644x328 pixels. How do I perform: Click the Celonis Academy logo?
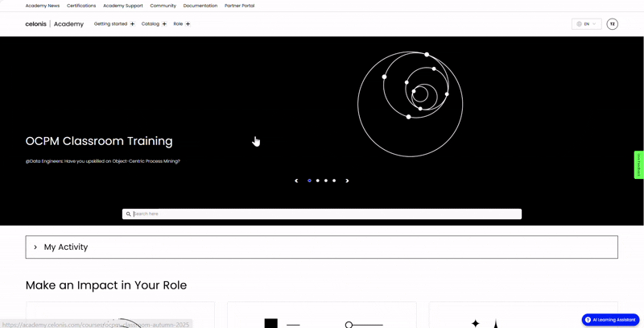[54, 24]
